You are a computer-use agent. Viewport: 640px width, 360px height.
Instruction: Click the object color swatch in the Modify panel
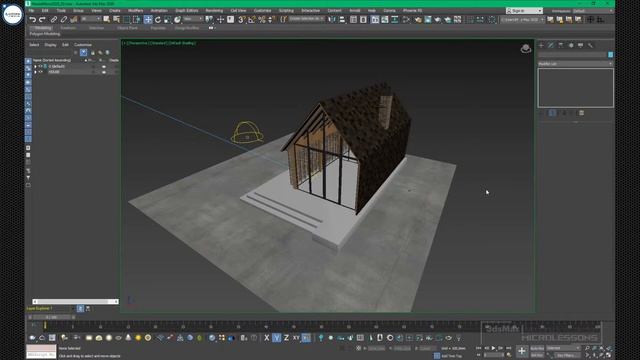[611, 55]
